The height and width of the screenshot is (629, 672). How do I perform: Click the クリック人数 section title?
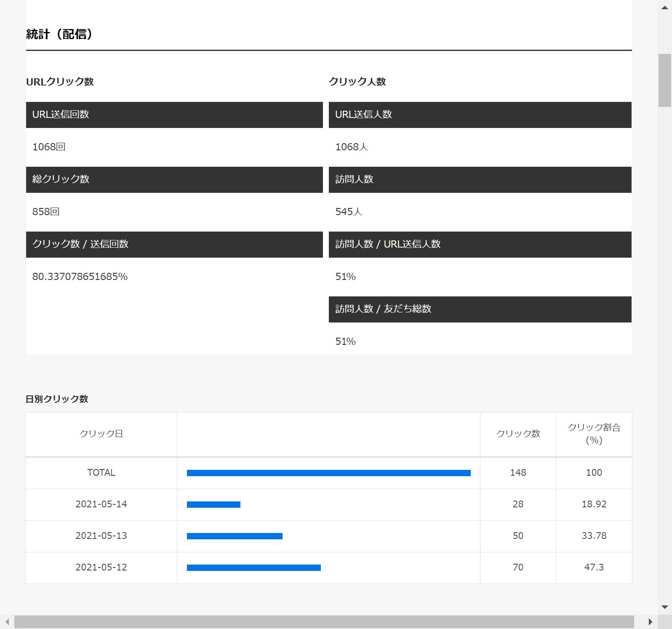357,82
